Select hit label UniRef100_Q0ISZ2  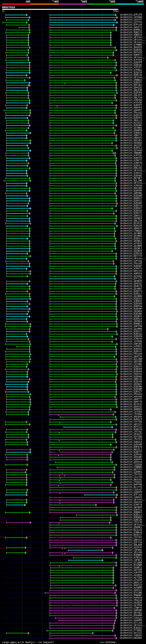click(131, 633)
